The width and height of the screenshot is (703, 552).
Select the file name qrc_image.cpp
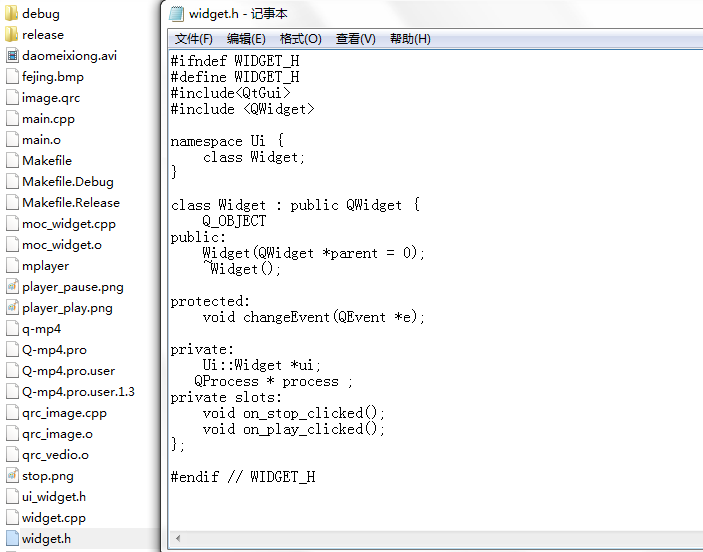pyautogui.click(x=65, y=413)
